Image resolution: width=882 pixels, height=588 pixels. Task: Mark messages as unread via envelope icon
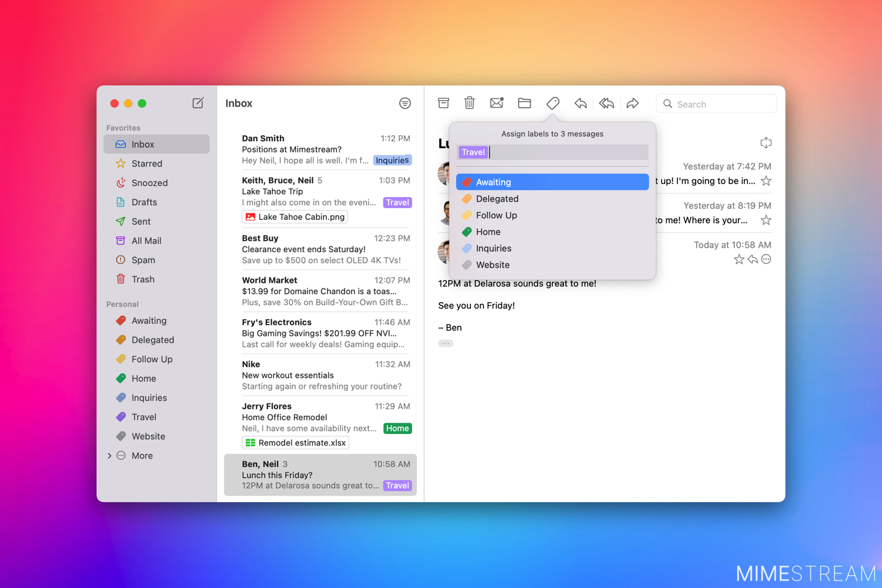pos(497,103)
